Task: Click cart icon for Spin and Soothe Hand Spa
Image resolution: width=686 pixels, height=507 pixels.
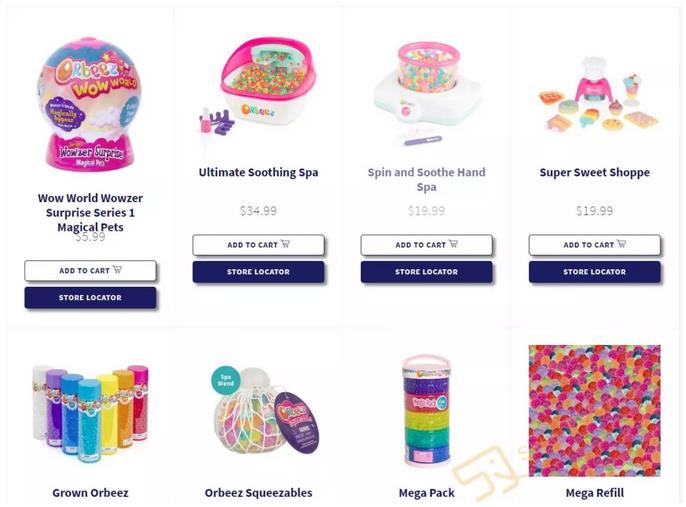Action: pos(453,244)
